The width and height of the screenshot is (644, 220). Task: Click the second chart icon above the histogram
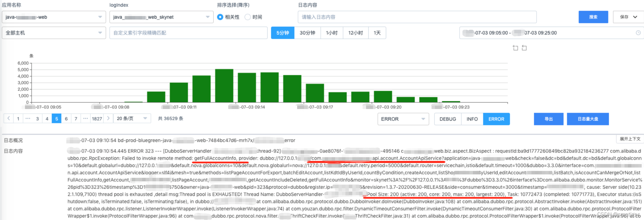524,48
